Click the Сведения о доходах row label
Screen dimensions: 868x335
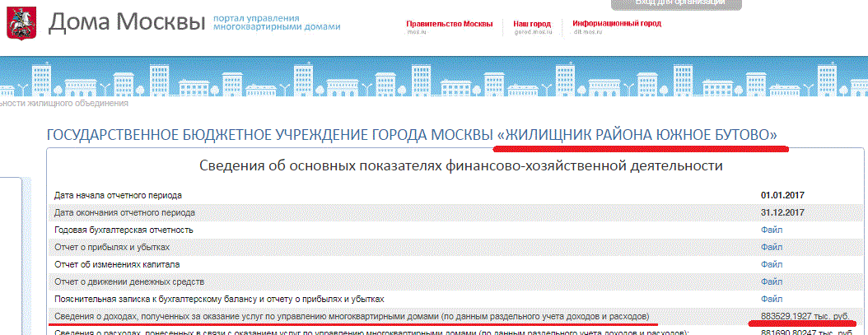pyautogui.click(x=352, y=317)
